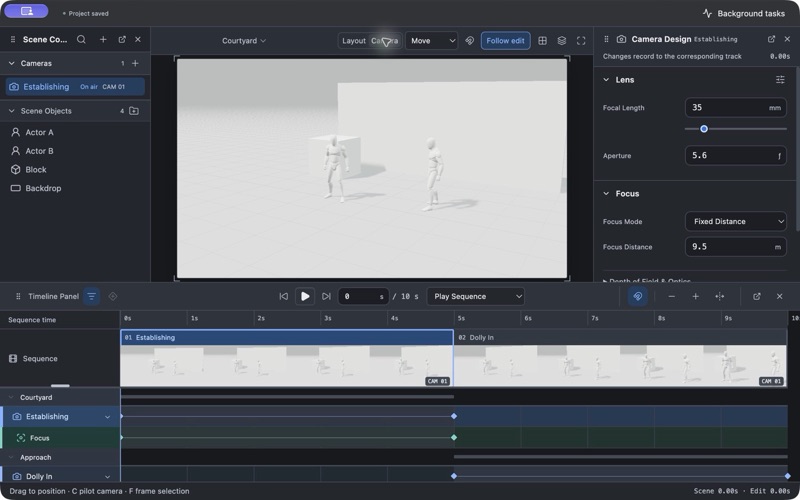This screenshot has width=800, height=500.
Task: Open viewport layers icon
Action: (562, 41)
